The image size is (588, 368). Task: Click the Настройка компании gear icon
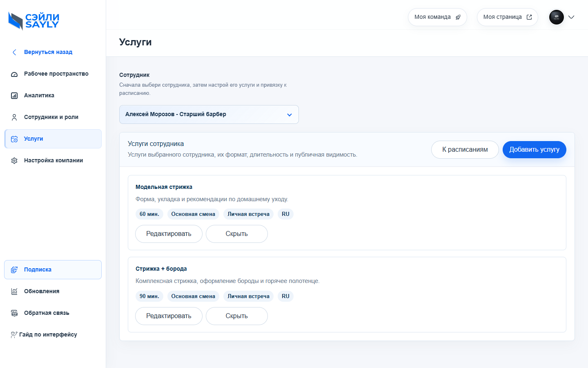14,161
